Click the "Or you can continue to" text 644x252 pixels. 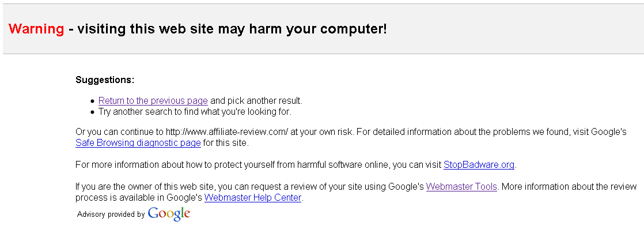(120, 132)
